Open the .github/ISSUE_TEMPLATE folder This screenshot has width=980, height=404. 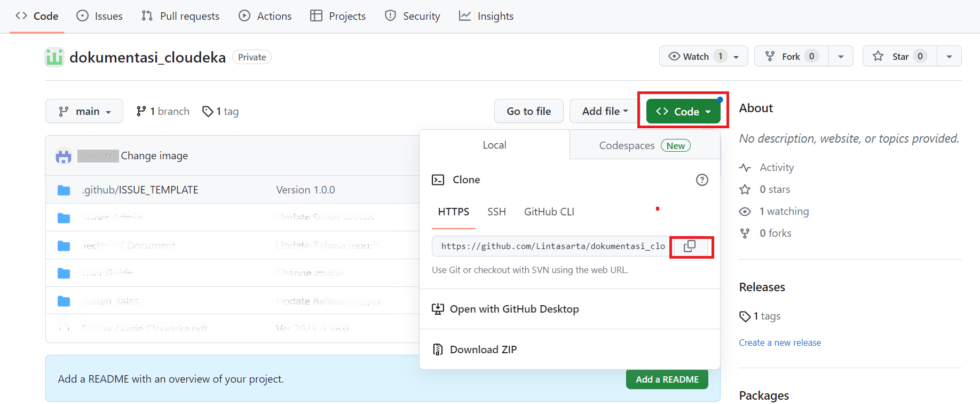[140, 190]
